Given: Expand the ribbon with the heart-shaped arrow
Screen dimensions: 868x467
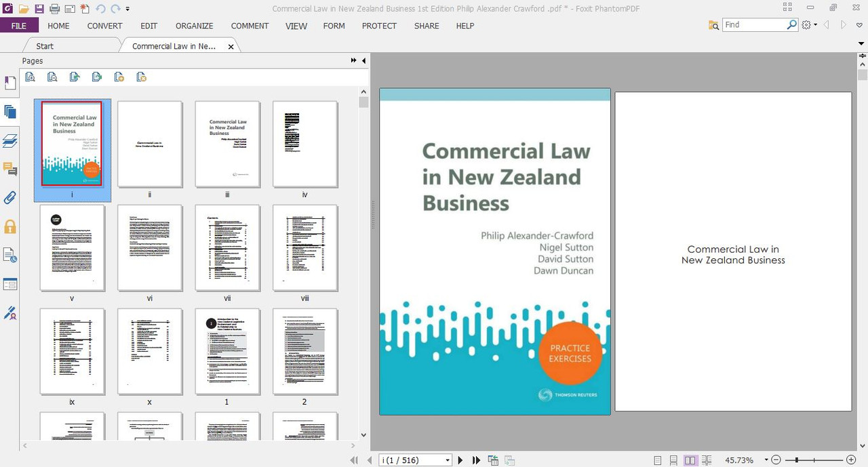Looking at the screenshot, I should tap(861, 25).
